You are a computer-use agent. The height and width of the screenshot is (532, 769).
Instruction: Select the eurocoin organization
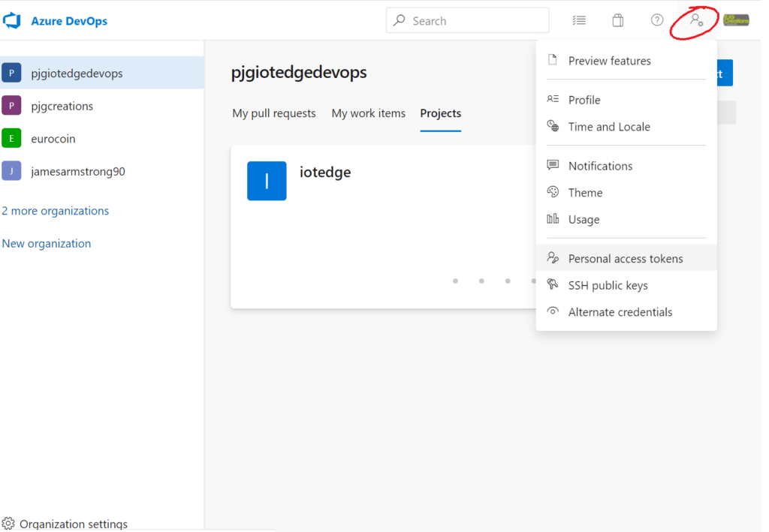tap(102, 139)
